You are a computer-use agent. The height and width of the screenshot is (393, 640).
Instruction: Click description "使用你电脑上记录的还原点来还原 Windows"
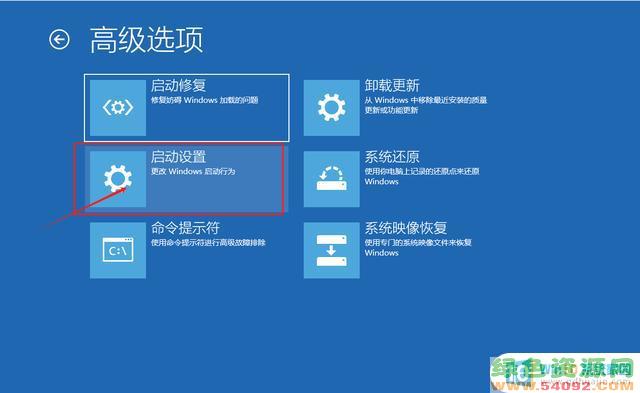pyautogui.click(x=422, y=176)
